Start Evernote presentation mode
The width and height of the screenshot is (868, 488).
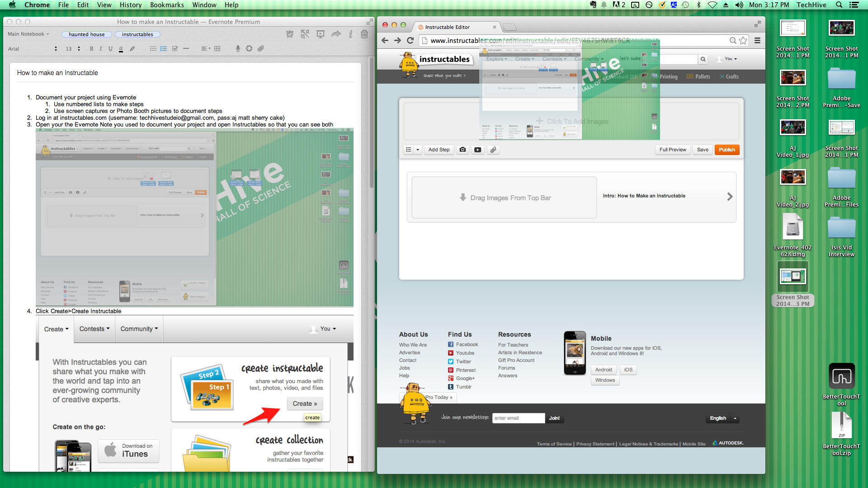[x=321, y=34]
